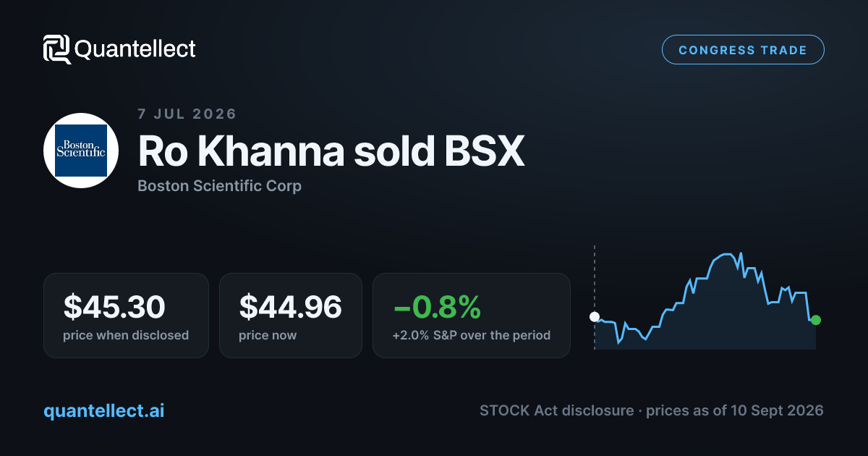The height and width of the screenshot is (456, 868).
Task: Click the Boston Scientific Corp subtitle
Action: pyautogui.click(x=219, y=186)
